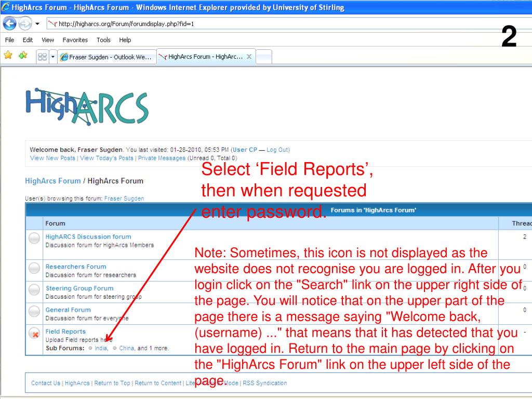Open the recent pages dropdown arrow
The height and width of the screenshot is (399, 532).
point(37,24)
